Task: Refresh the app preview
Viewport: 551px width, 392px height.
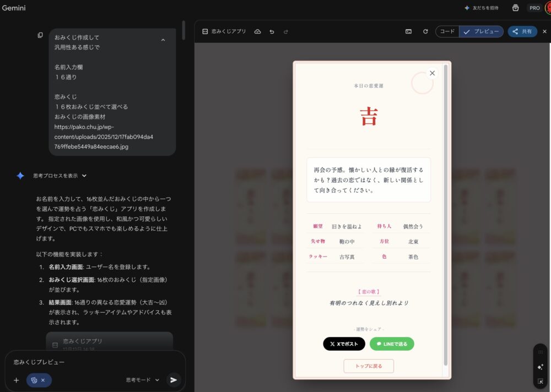Action: [x=425, y=31]
